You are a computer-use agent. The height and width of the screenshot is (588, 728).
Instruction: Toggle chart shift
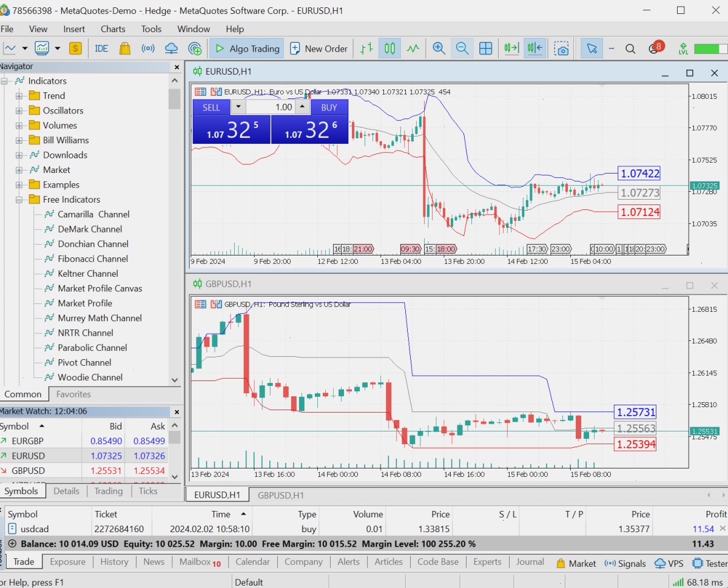click(535, 49)
